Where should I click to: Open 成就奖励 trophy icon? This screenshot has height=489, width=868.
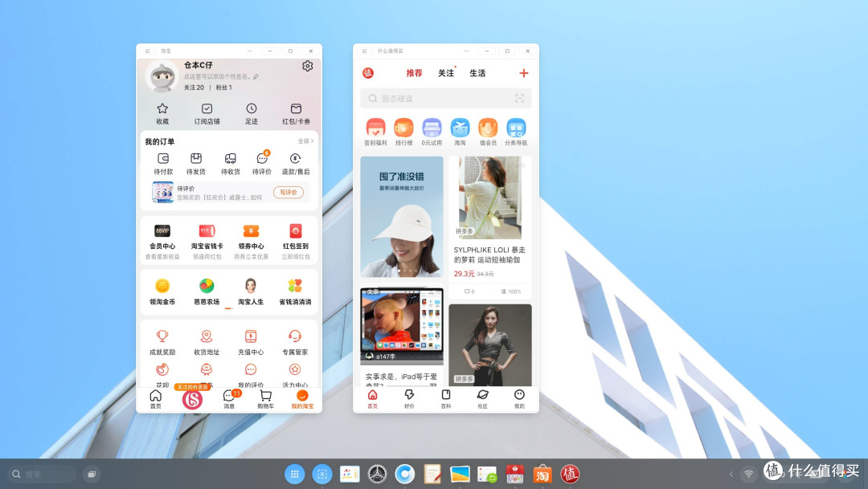(x=162, y=336)
